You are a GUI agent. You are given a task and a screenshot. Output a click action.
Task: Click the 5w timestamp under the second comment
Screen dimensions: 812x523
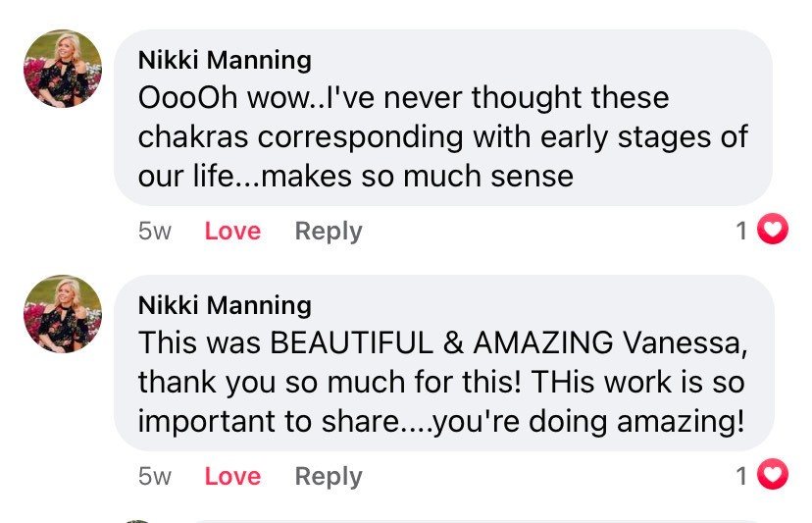(155, 477)
